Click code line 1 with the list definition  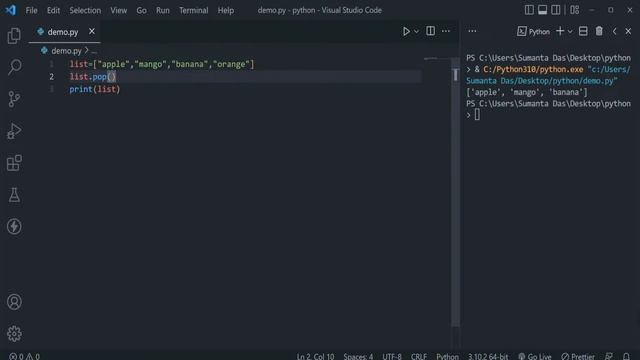tap(162, 64)
